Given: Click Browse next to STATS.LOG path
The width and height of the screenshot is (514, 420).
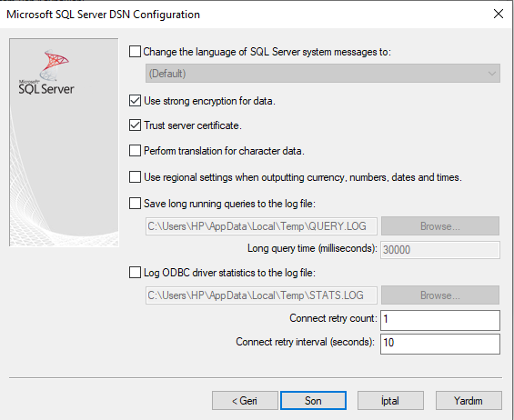Looking at the screenshot, I should [x=440, y=295].
